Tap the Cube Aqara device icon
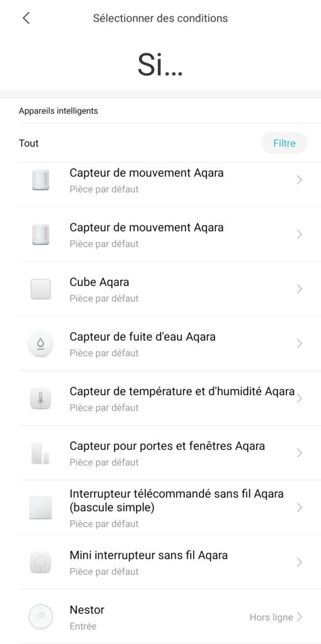 click(x=41, y=289)
